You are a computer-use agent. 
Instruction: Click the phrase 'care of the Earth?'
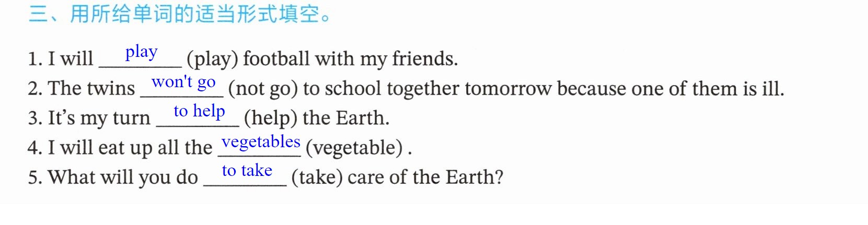425,177
